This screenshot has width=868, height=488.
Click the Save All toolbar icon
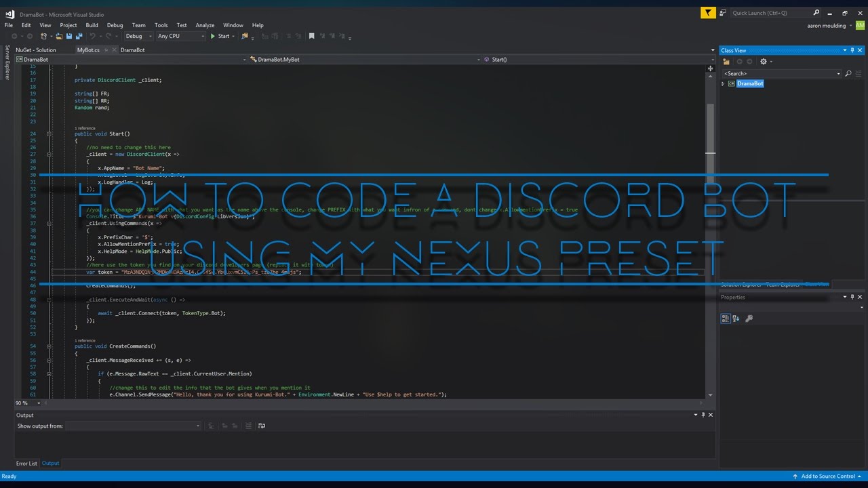[x=79, y=36]
